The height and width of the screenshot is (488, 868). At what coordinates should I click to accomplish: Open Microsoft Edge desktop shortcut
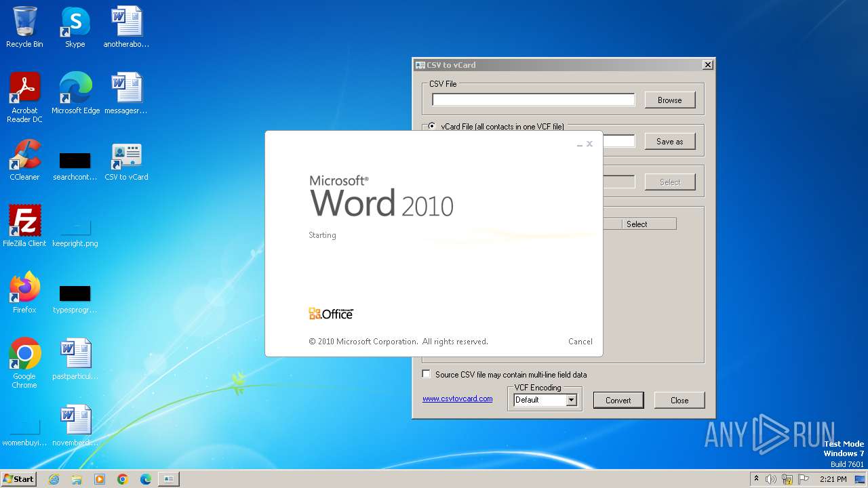click(x=75, y=94)
